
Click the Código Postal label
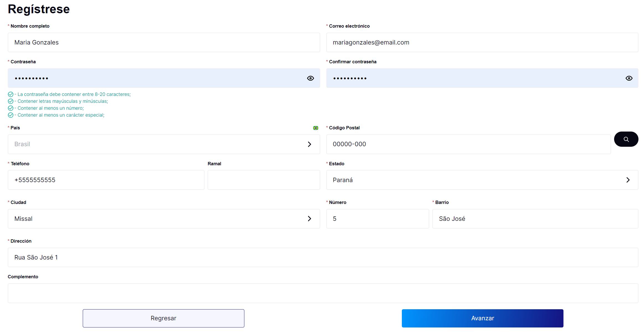(x=344, y=128)
